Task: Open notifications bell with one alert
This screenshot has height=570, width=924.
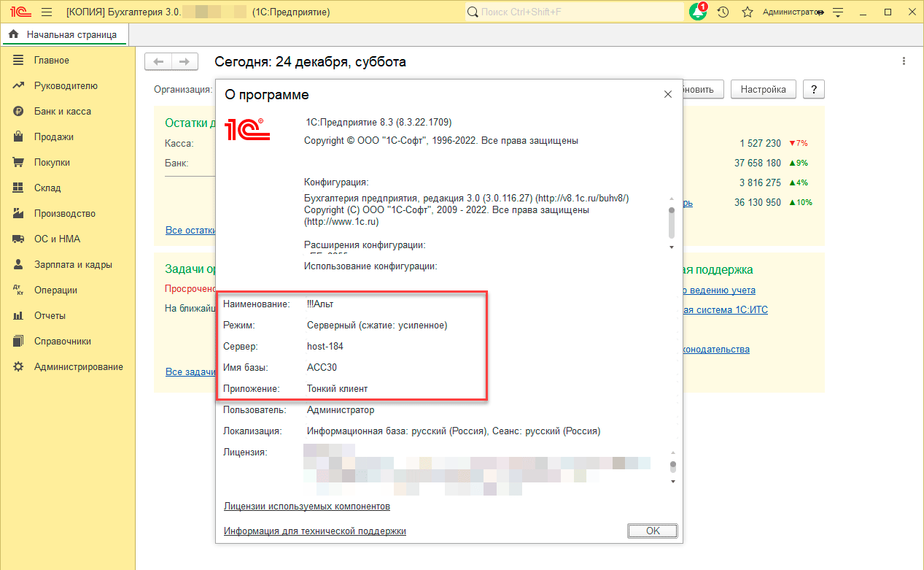Action: tap(698, 12)
